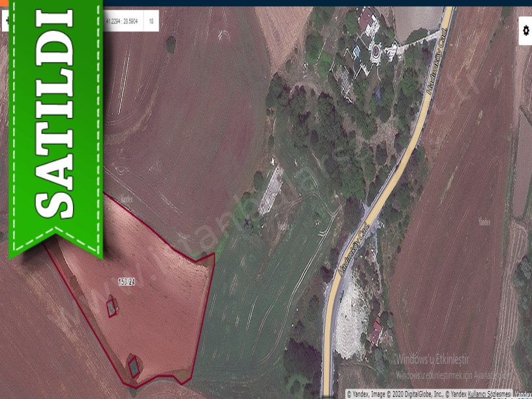Click the zoom-in plus button
Screen dimensions: 532x399
tap(5, 22)
